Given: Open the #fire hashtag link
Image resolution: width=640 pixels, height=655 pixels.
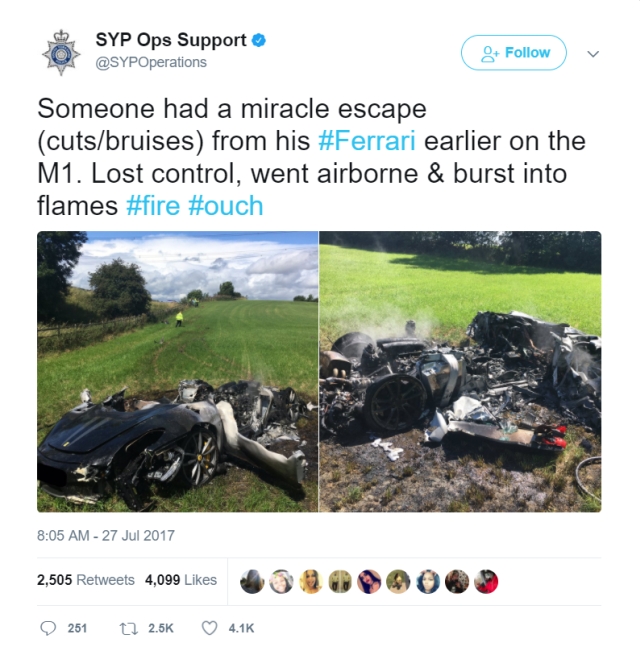Looking at the screenshot, I should [x=153, y=206].
